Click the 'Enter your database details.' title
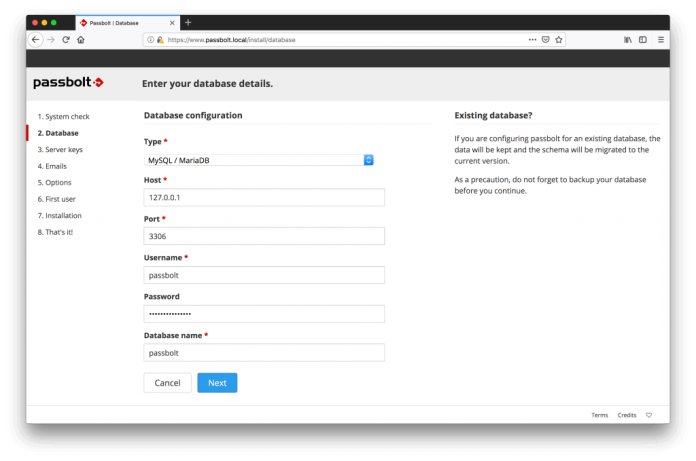Viewport: 696px width, 461px height. click(x=207, y=83)
